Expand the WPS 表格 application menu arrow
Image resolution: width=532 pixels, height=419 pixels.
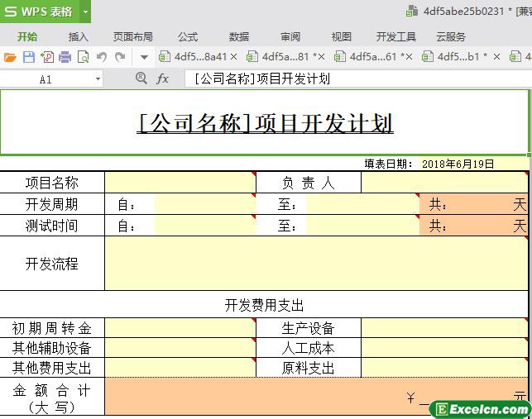coord(85,12)
